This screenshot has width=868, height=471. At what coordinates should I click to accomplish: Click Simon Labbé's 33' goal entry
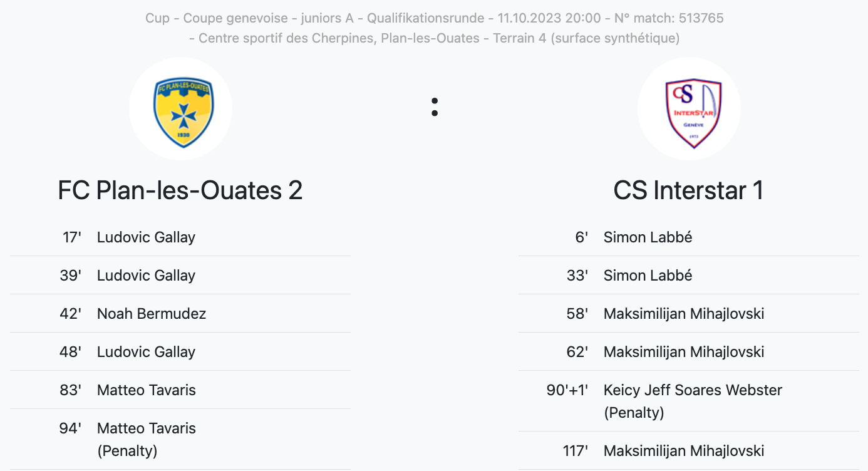[x=648, y=276]
